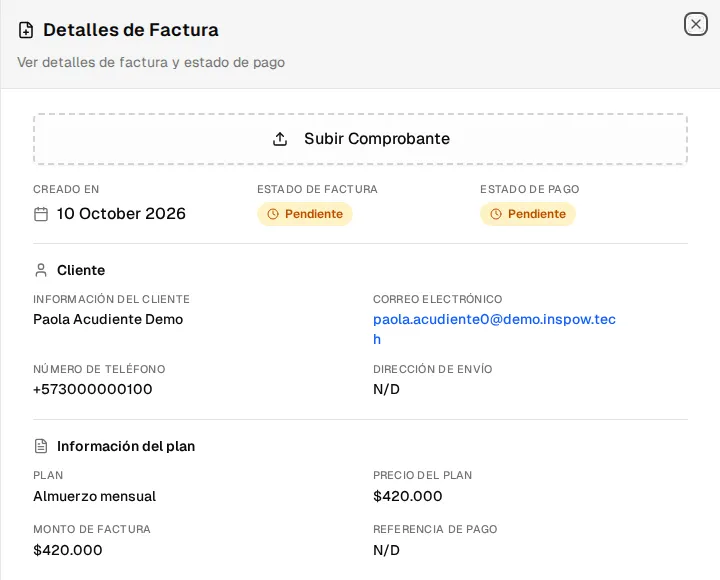Click the Pendiente badge under Estado de Pago
Screen dimensions: 720x580
[528, 214]
